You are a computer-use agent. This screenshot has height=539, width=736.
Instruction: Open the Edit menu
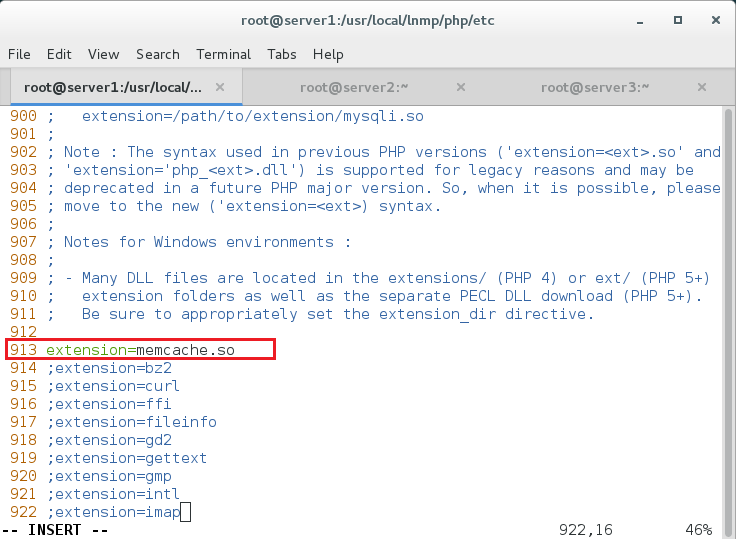(59, 54)
